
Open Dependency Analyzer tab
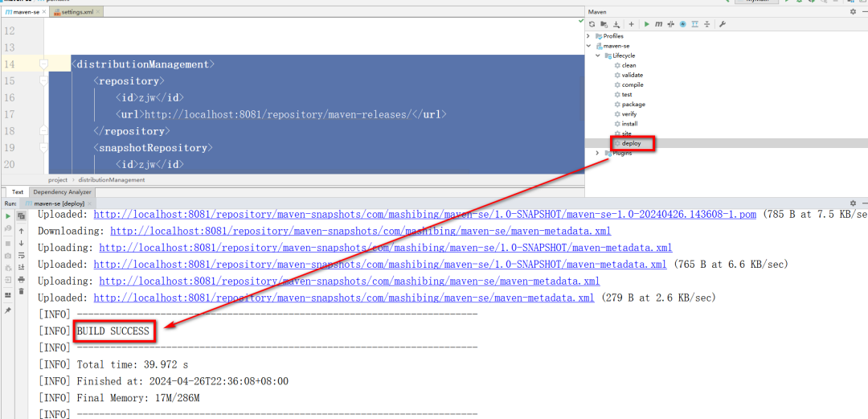click(x=63, y=192)
